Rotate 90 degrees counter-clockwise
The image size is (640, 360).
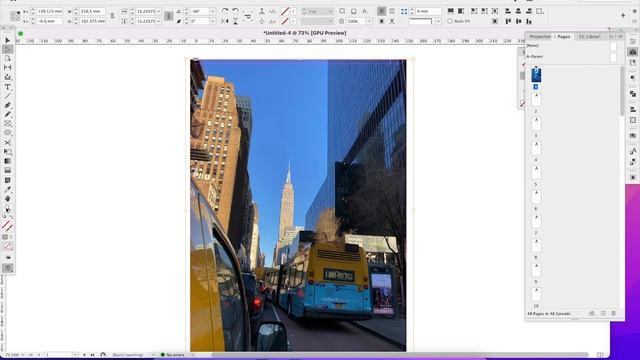236,11
